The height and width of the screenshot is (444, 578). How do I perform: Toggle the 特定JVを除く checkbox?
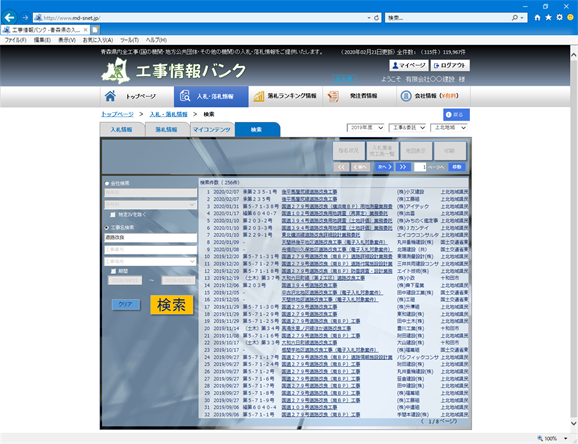113,215
